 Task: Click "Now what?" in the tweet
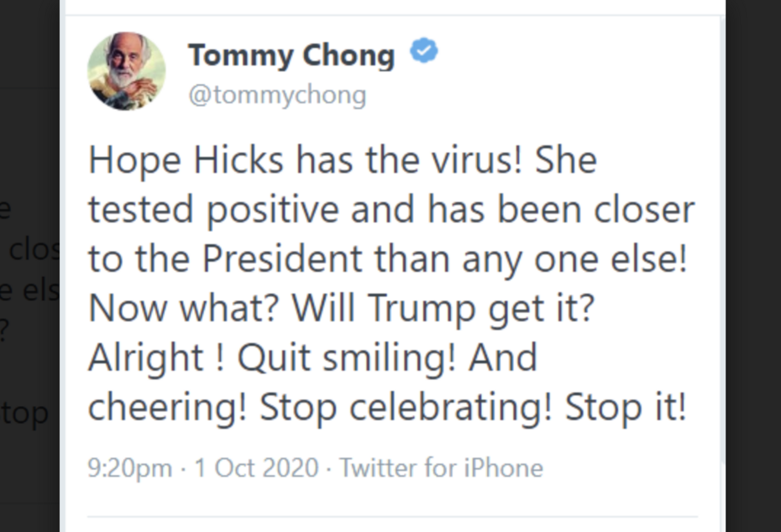tap(185, 309)
